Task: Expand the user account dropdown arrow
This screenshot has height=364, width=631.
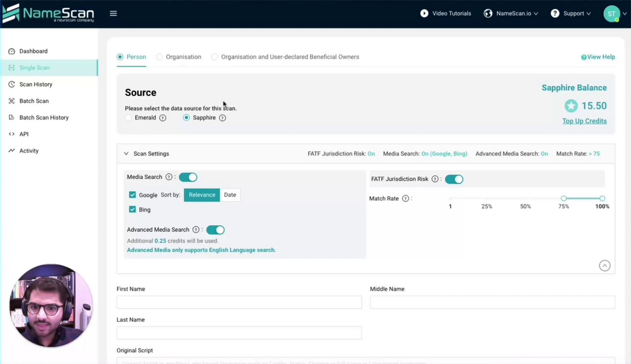Action: 625,14
